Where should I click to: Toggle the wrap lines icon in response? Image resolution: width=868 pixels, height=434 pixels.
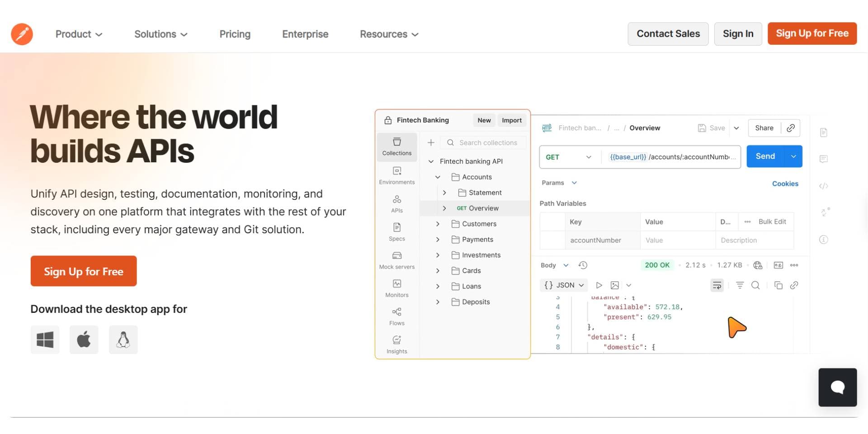[x=717, y=285]
